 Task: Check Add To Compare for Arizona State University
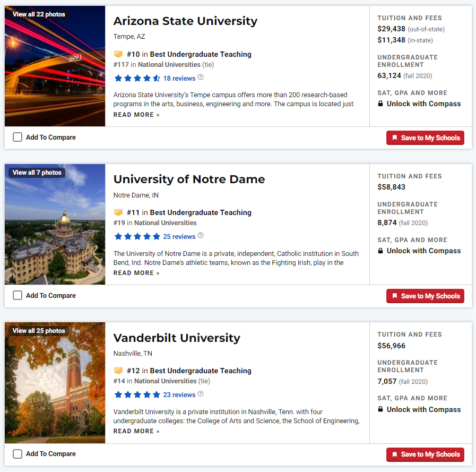point(18,137)
